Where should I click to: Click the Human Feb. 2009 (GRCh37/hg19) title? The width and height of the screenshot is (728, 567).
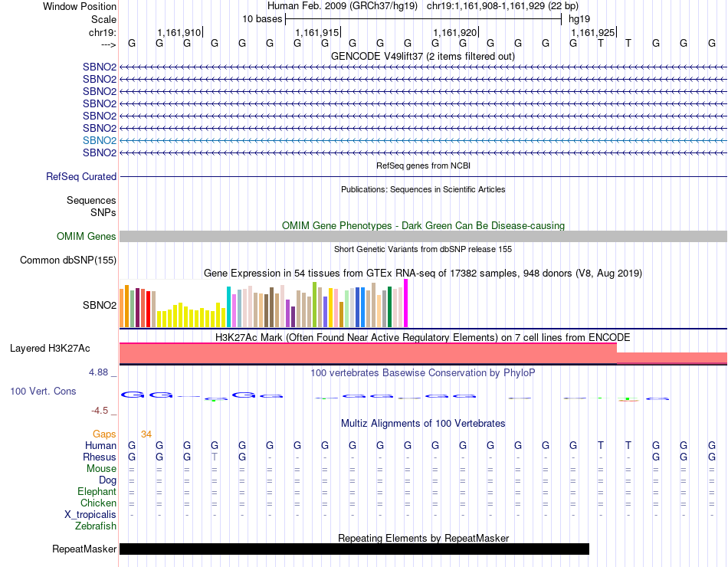(343, 6)
